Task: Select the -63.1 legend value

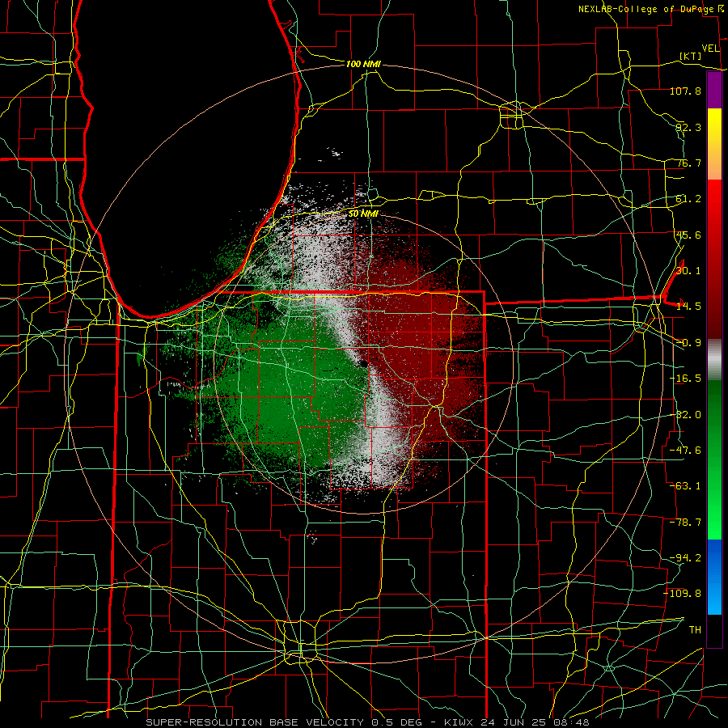Action: click(685, 486)
